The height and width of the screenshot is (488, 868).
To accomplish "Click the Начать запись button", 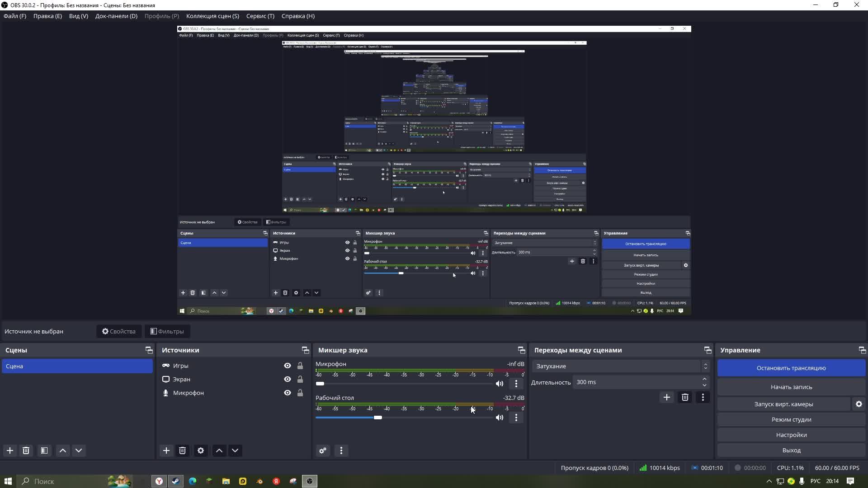I will point(791,387).
